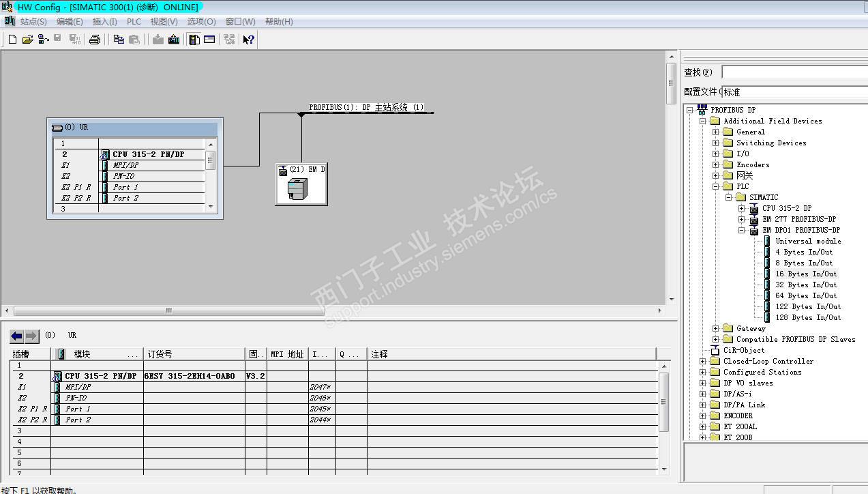The width and height of the screenshot is (868, 494).
Task: Click the Open online station toolbar icon
Action: (43, 40)
